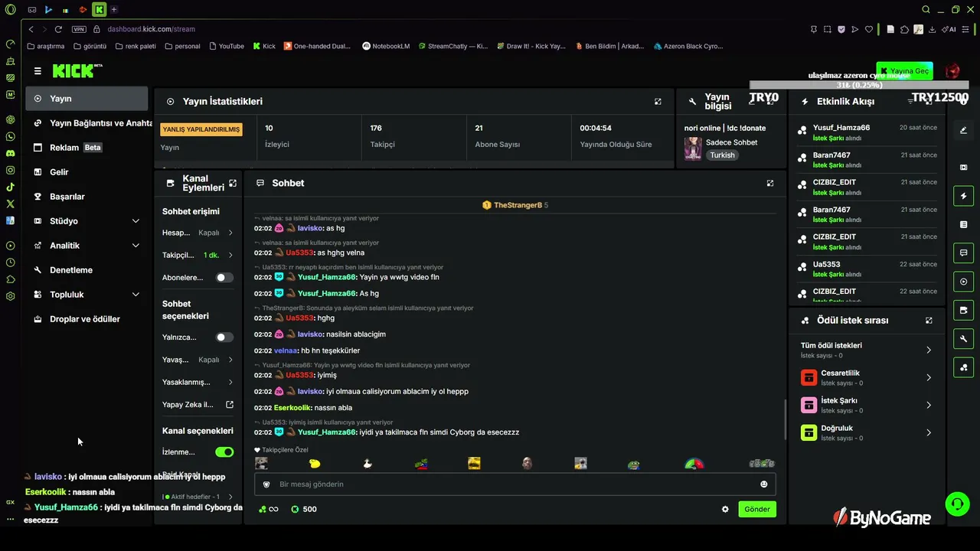
Task: Expand the Doğruluk reward requests
Action: [866, 432]
